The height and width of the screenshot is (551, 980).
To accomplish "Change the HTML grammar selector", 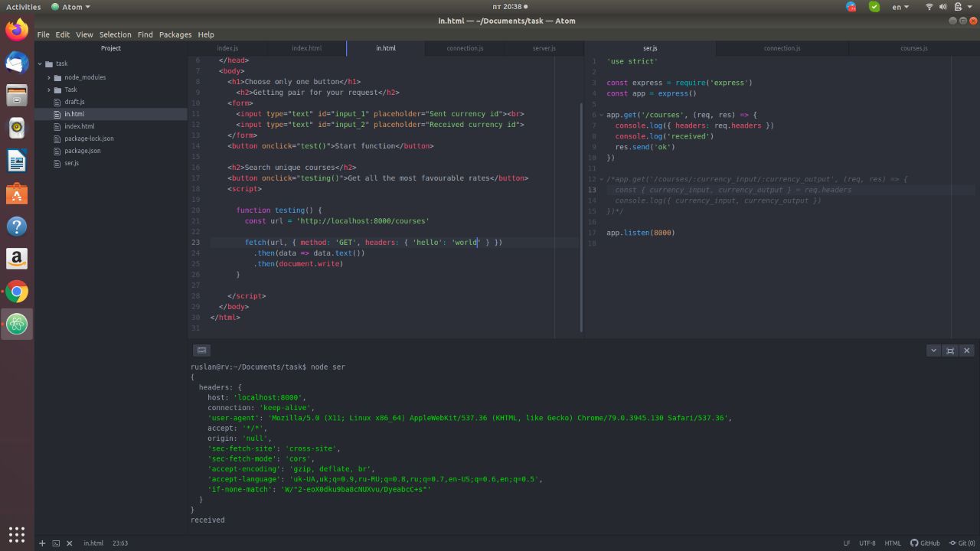I will (893, 543).
